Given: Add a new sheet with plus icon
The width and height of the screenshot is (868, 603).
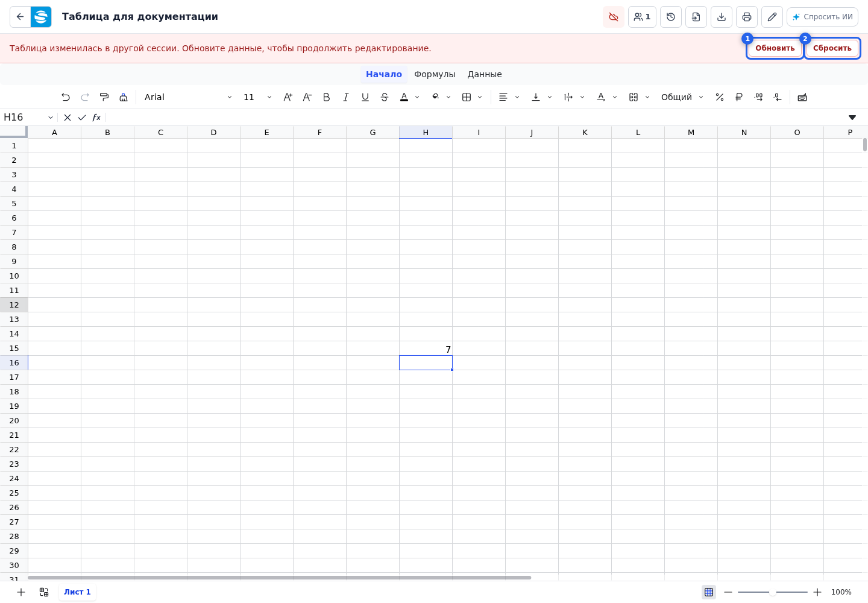Looking at the screenshot, I should [x=21, y=592].
